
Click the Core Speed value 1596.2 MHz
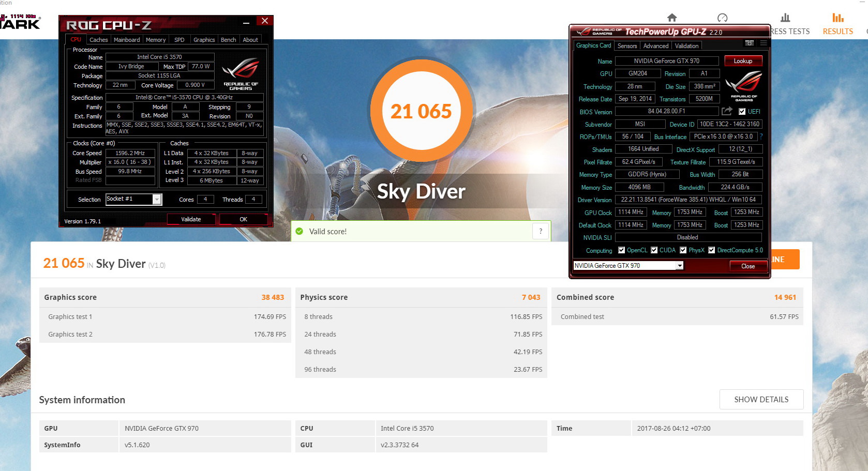(x=130, y=153)
